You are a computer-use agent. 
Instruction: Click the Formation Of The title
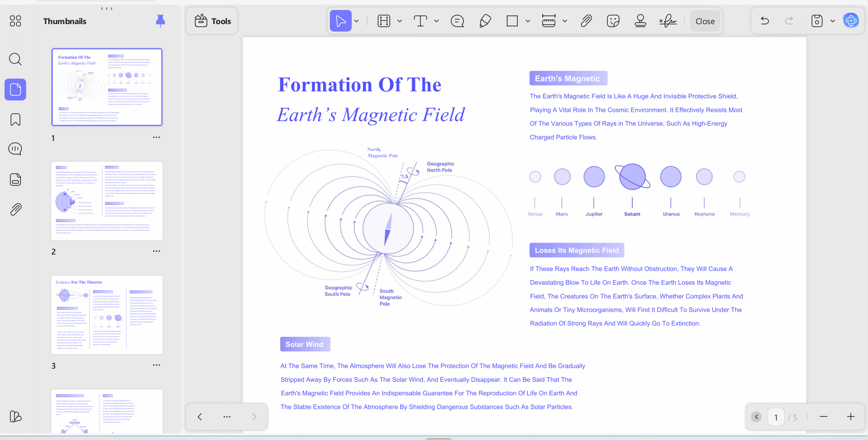360,85
